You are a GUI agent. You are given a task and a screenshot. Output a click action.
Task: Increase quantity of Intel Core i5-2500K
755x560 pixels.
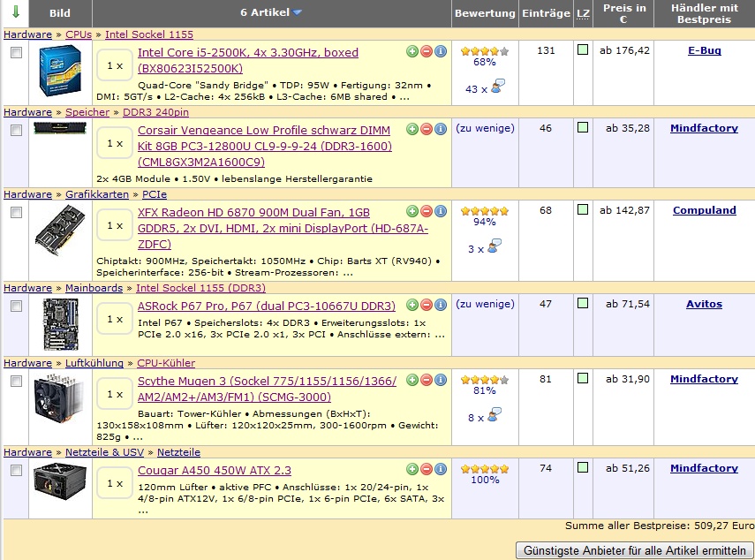click(412, 51)
